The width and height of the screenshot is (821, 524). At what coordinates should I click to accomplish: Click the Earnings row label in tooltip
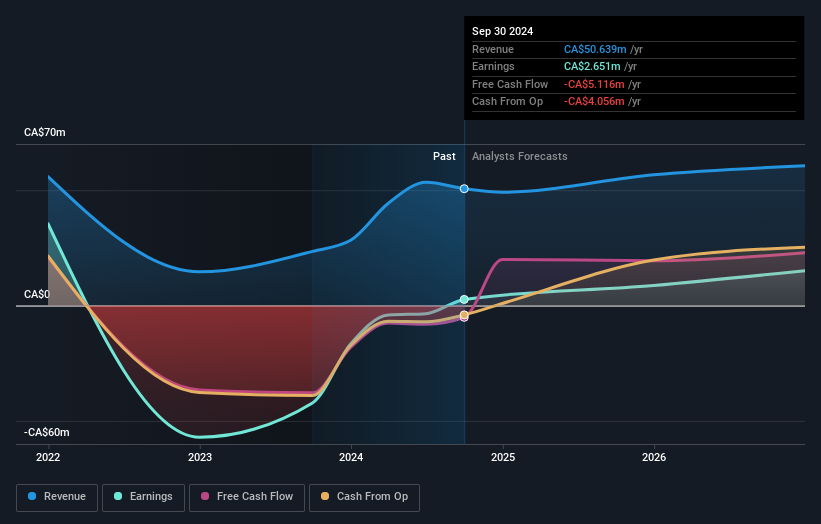(x=493, y=66)
